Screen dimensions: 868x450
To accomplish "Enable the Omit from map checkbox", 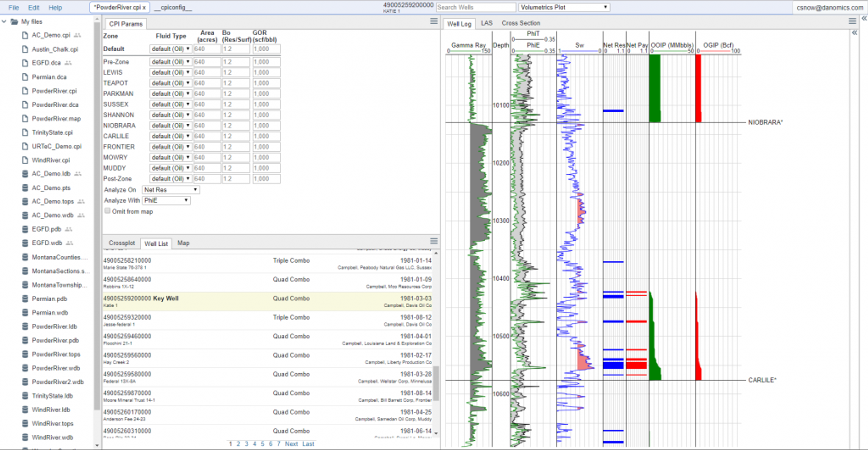I will coord(108,211).
